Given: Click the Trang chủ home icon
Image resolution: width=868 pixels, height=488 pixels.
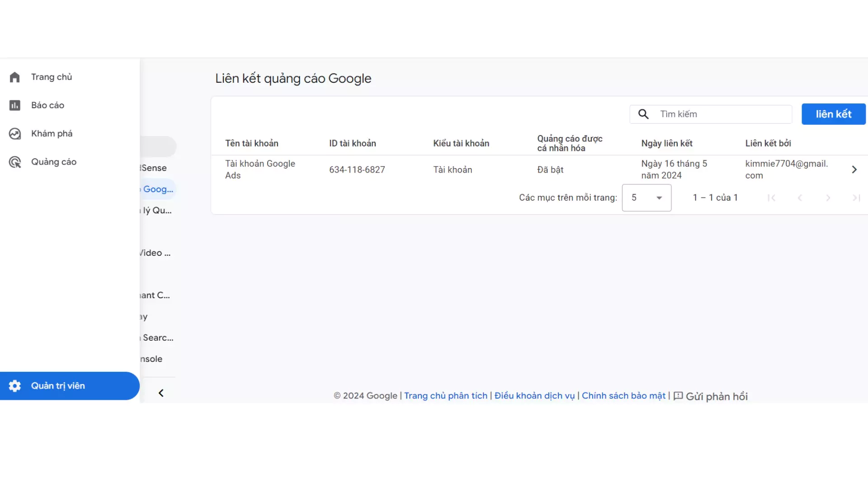Looking at the screenshot, I should coord(15,77).
